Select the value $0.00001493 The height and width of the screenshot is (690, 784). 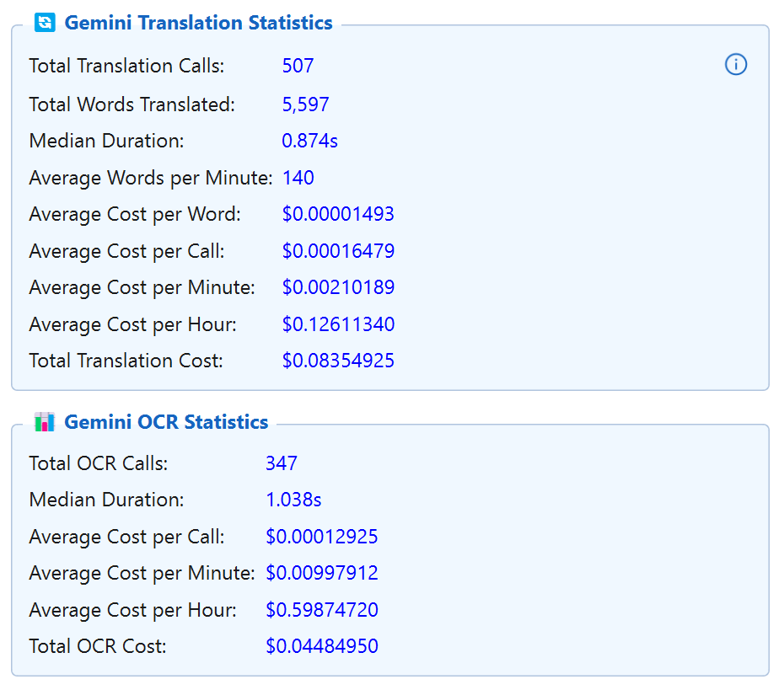click(x=339, y=214)
